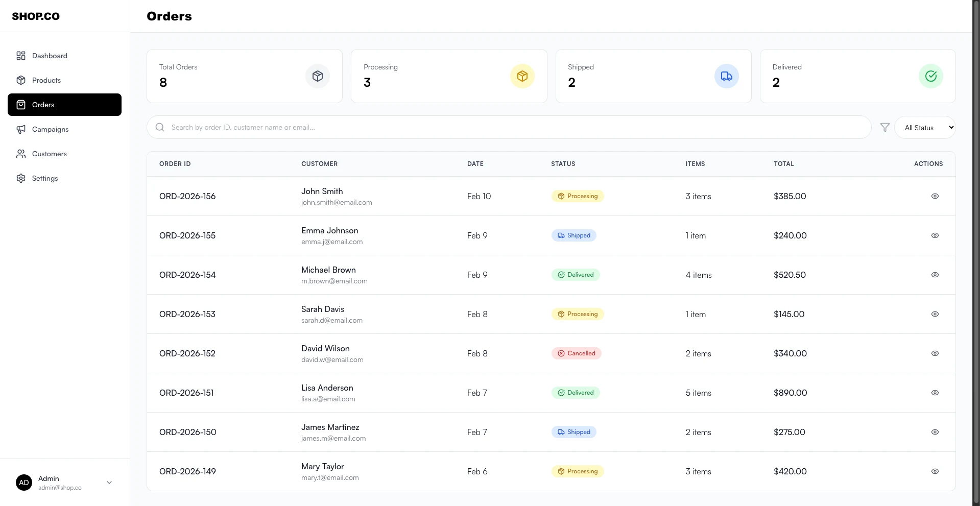View order ORD-2026-156 via eye icon
Viewport: 980px width, 506px height.
935,196
